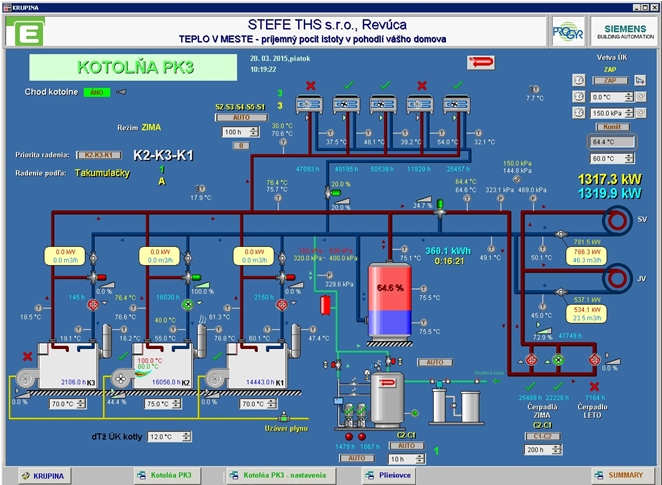Open the accumulation tank showing 64.6 %
Screen dimensions: 662x485
(x=390, y=301)
